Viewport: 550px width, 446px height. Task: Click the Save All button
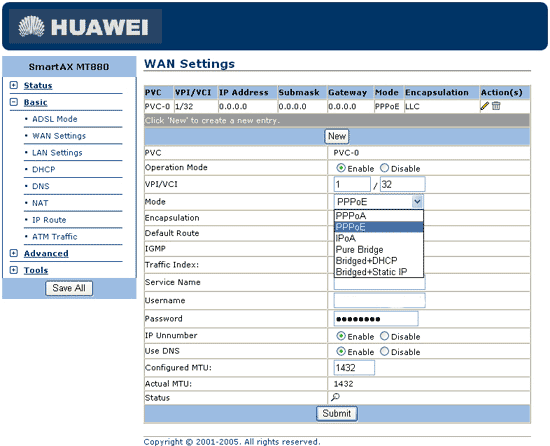pyautogui.click(x=69, y=288)
